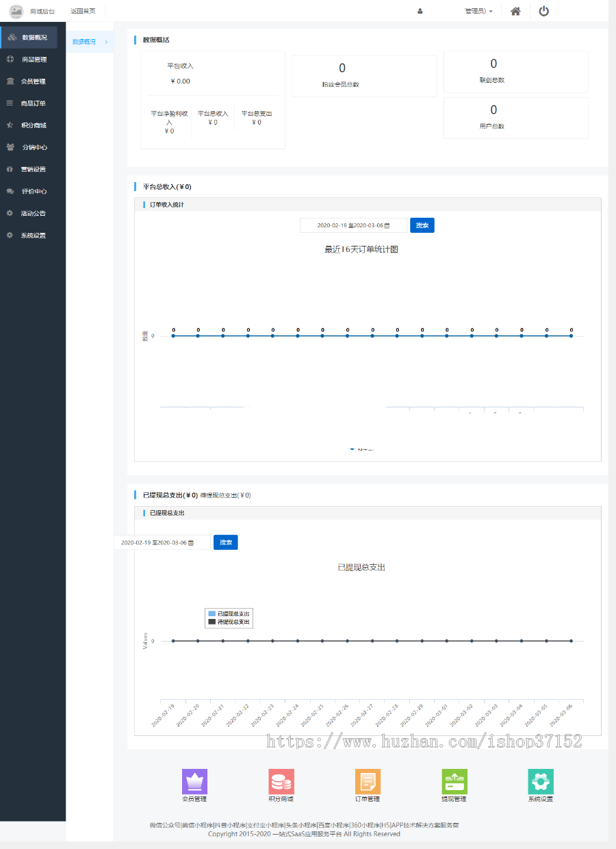Screen dimensions: 616x849
Task: Open 会员管理 purple crown shortcut icon
Action: (x=194, y=781)
